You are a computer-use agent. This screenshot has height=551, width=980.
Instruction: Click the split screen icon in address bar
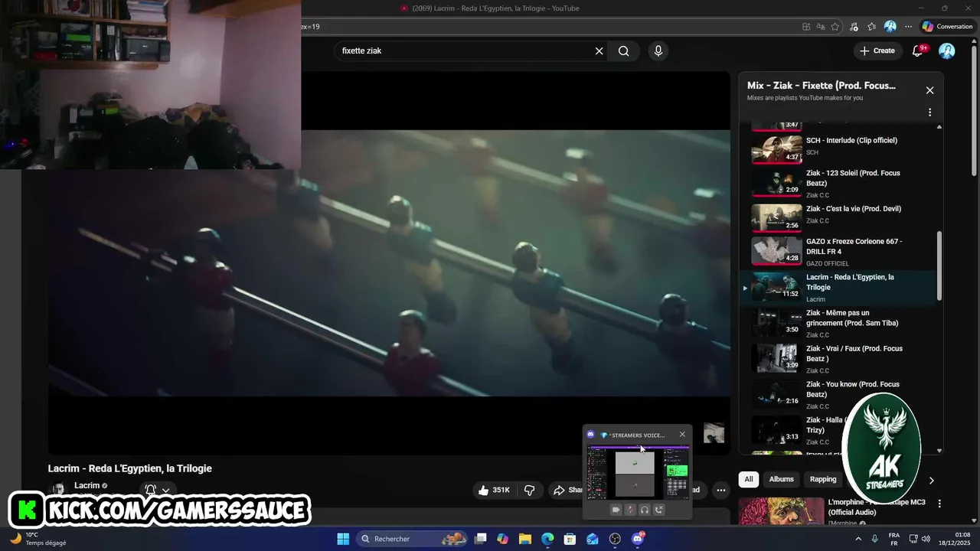pyautogui.click(x=805, y=27)
